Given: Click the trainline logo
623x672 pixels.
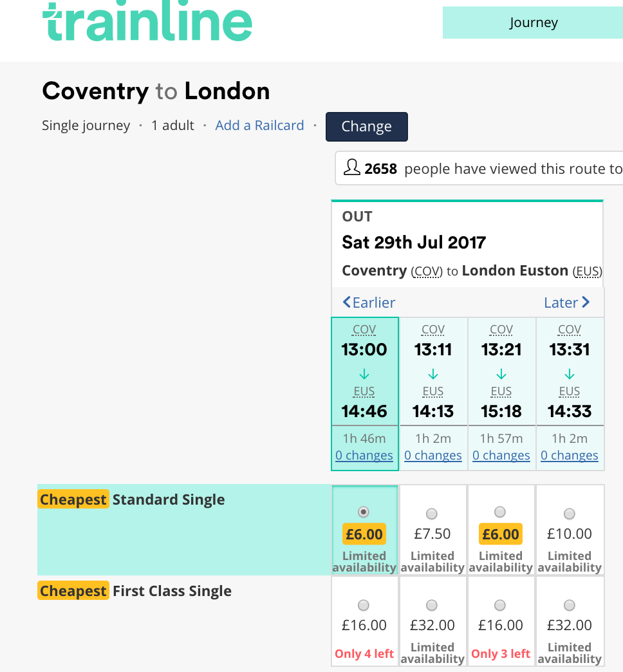Looking at the screenshot, I should [x=147, y=21].
